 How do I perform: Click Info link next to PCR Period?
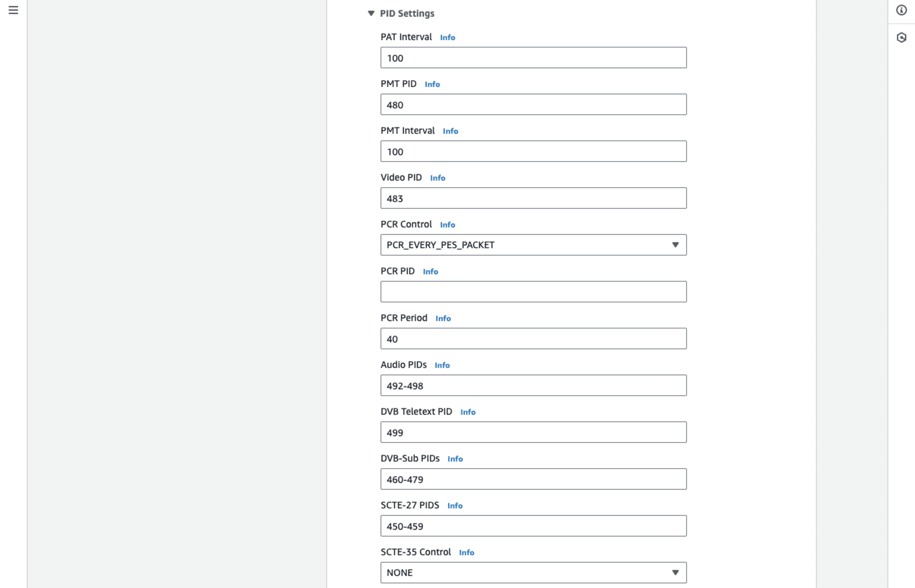443,318
